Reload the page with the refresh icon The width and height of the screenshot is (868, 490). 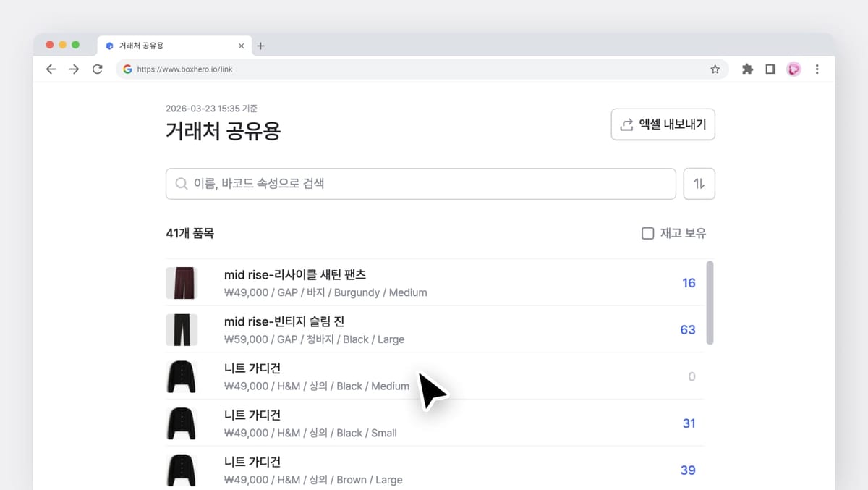tap(98, 69)
